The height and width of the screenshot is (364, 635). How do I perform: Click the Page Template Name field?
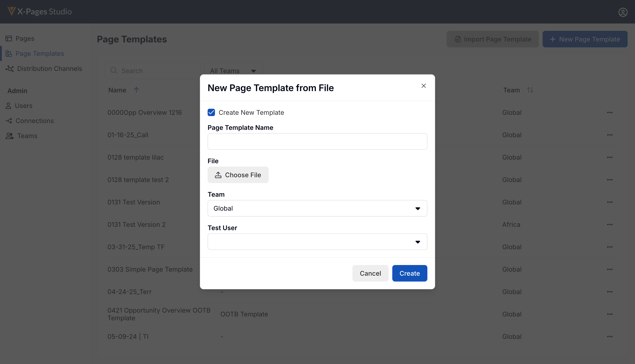point(317,141)
